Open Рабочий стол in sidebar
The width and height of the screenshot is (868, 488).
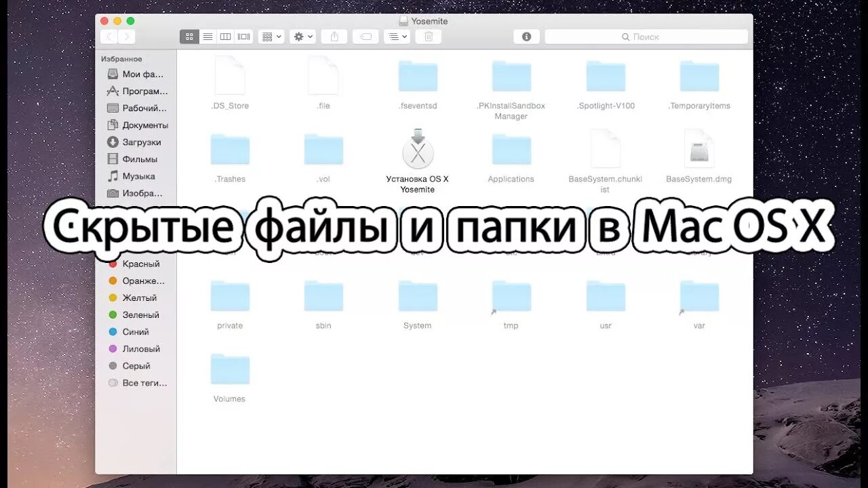coord(138,108)
